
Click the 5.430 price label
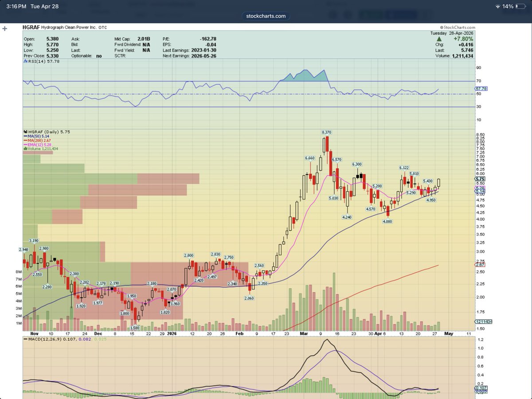(428, 181)
